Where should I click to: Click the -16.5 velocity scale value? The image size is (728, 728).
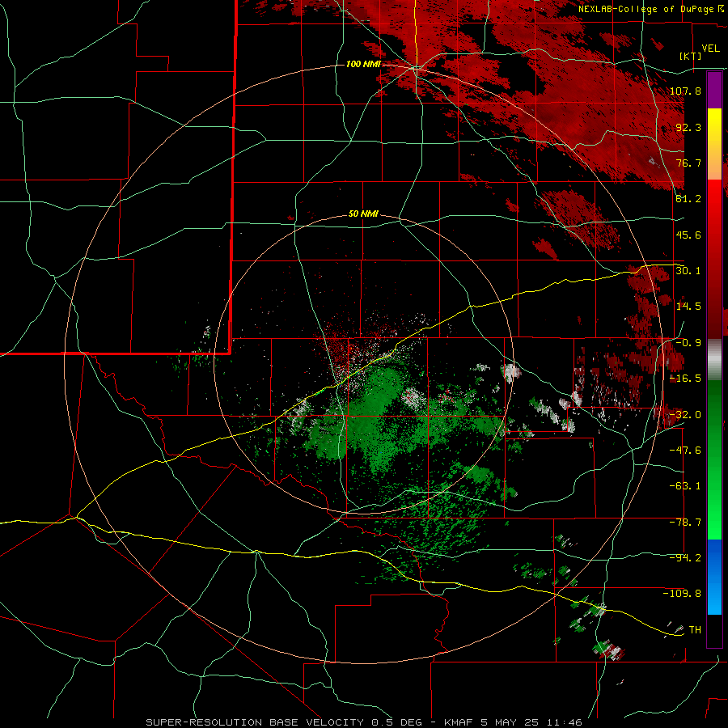685,379
